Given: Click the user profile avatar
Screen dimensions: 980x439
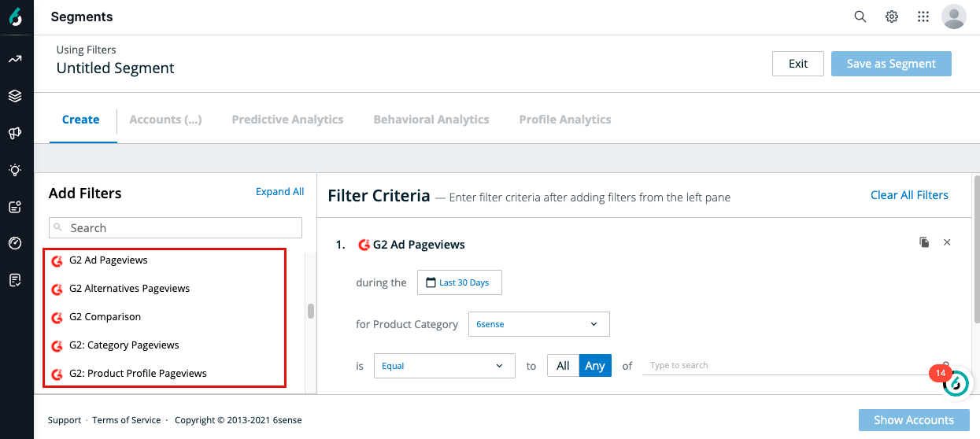Looking at the screenshot, I should click(x=954, y=17).
